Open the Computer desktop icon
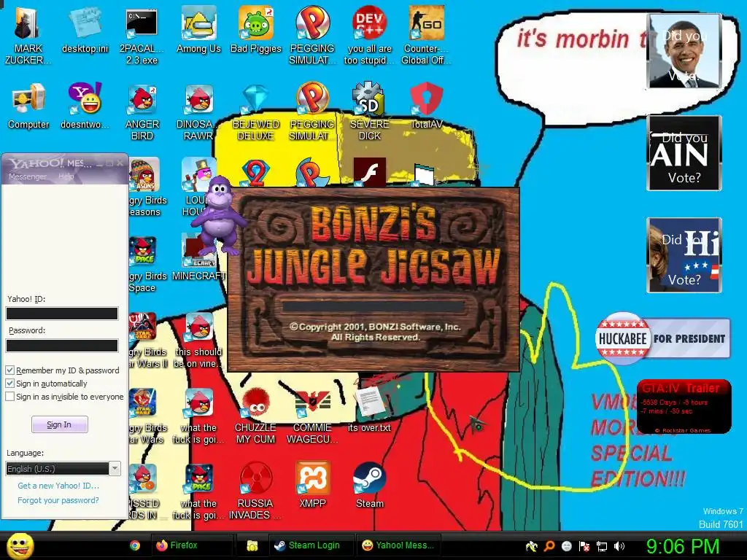This screenshot has width=747, height=560. pyautogui.click(x=28, y=106)
